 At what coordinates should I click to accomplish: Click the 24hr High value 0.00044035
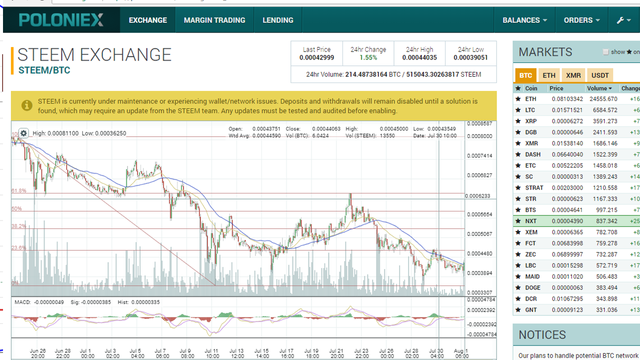420,58
